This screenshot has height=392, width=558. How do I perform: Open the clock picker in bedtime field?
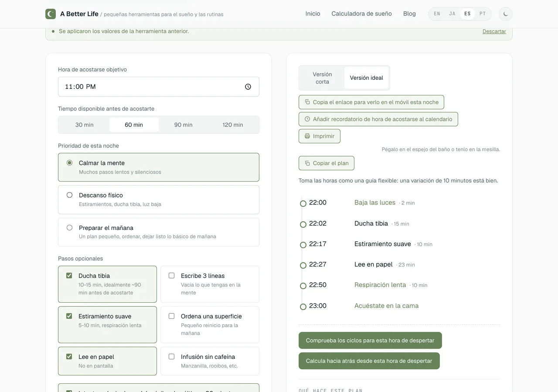(248, 87)
